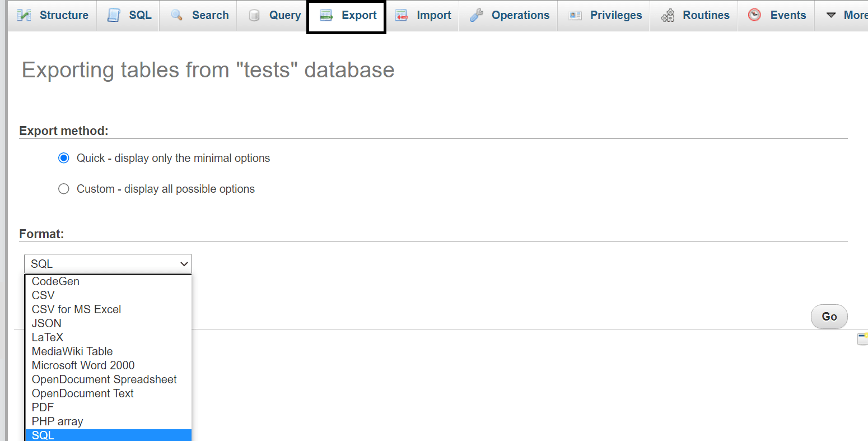The height and width of the screenshot is (441, 868).
Task: Open the Privileges tab
Action: click(605, 15)
